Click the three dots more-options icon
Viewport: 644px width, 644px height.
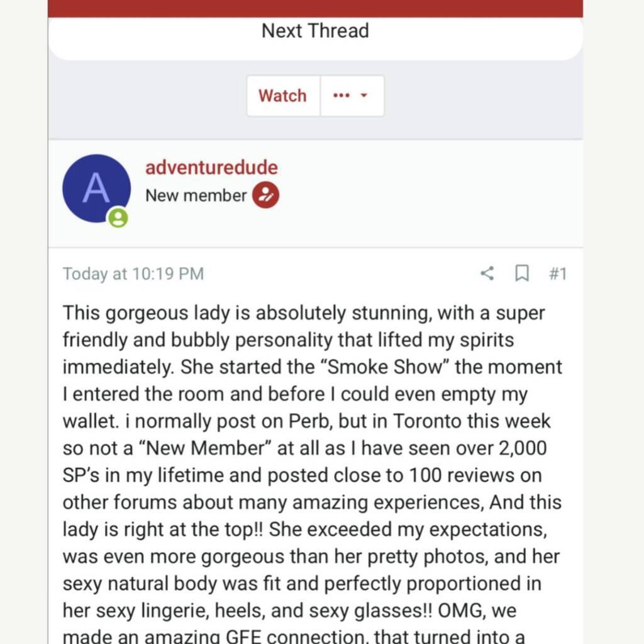coord(341,96)
